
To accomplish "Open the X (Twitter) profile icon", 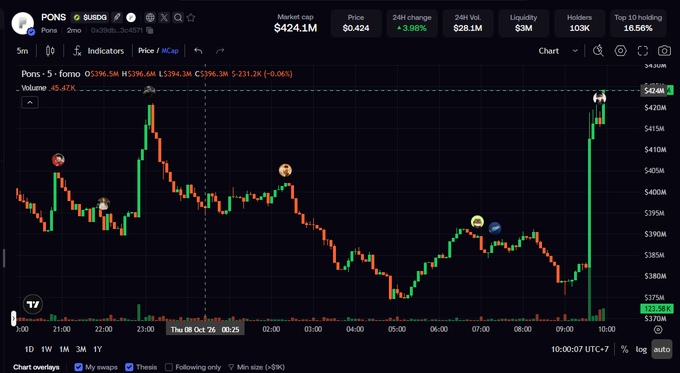I will click(164, 17).
